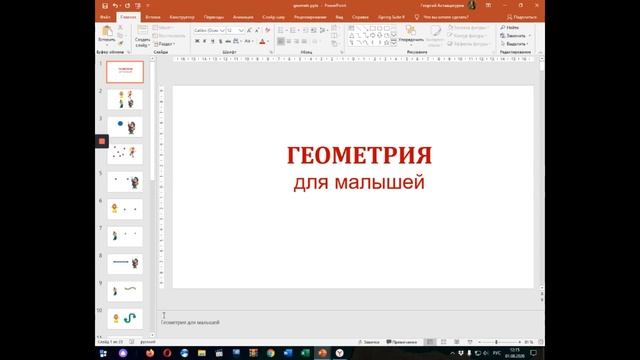Toggle text shadow formatting
This screenshot has height=360, width=640.
220,41
